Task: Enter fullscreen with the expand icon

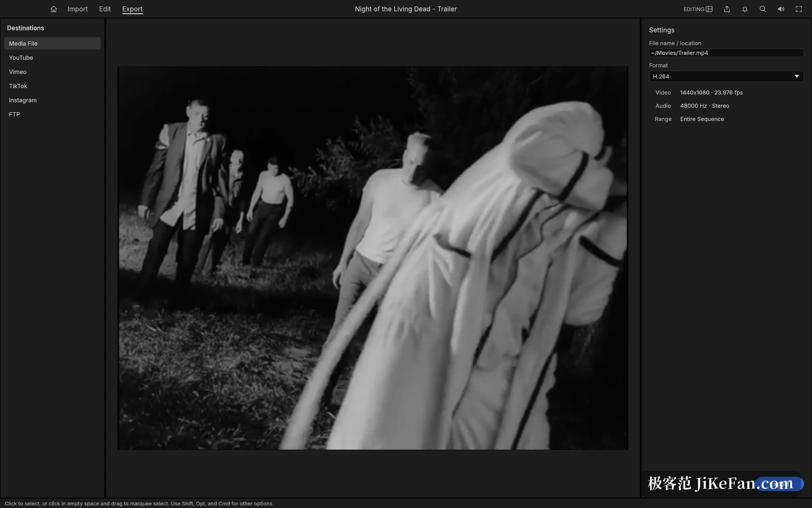Action: pos(798,9)
